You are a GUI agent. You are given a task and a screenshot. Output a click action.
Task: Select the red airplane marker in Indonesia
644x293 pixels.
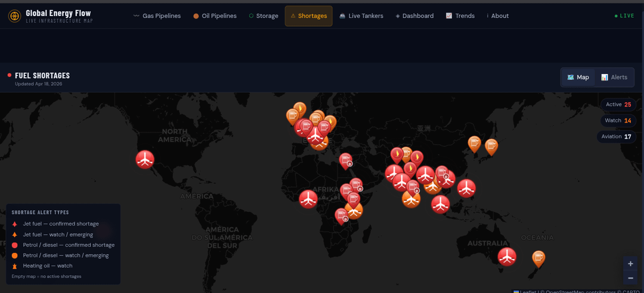[441, 204]
